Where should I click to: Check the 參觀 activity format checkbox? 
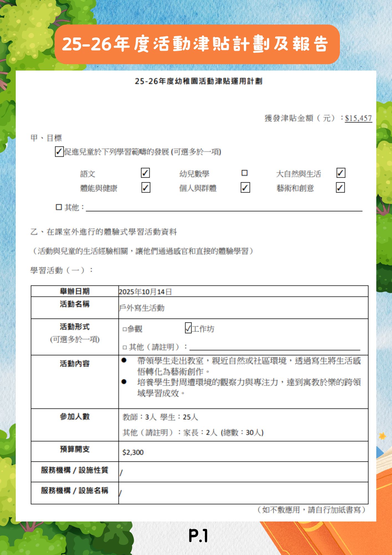click(125, 329)
